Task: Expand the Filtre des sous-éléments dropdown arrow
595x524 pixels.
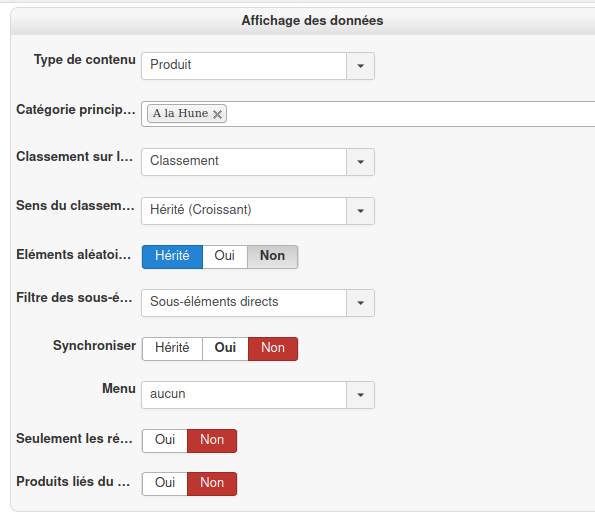Action: click(x=360, y=303)
